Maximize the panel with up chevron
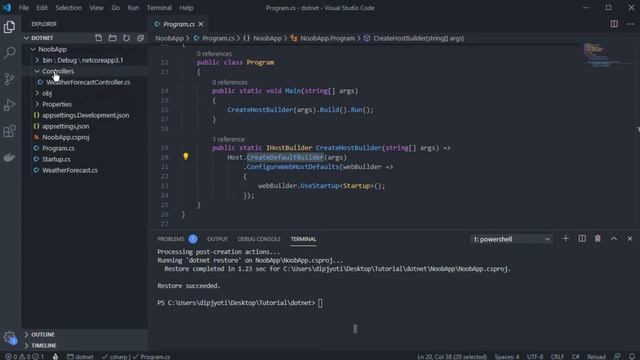 (x=614, y=238)
